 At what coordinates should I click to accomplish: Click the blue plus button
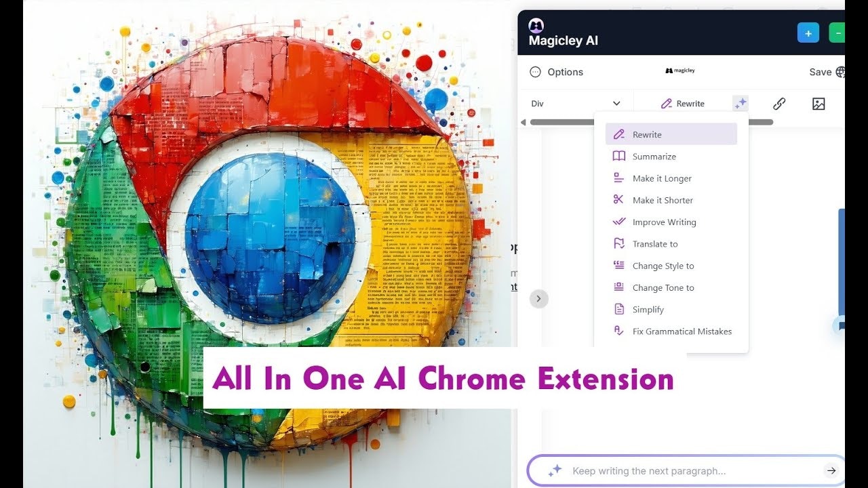pyautogui.click(x=808, y=32)
